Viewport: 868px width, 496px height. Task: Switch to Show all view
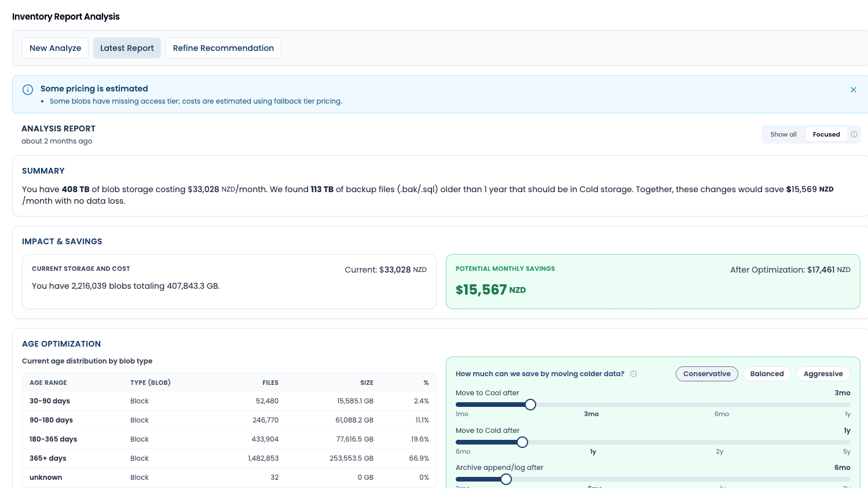(x=783, y=134)
